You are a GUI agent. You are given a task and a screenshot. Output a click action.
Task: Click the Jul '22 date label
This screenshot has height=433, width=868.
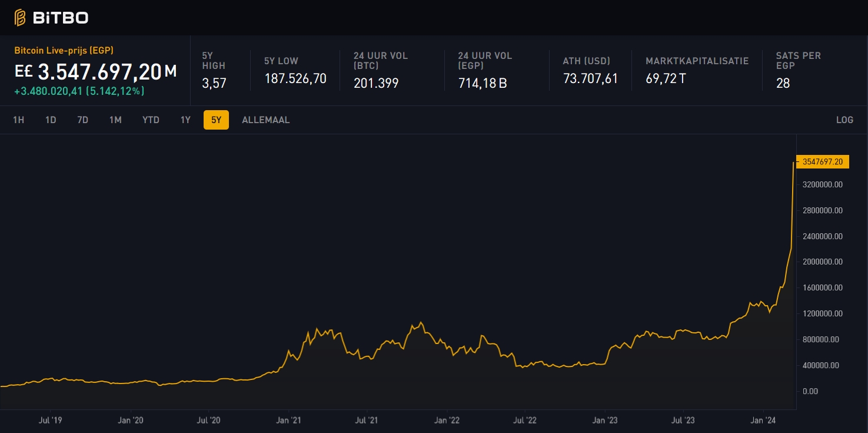[525, 420]
